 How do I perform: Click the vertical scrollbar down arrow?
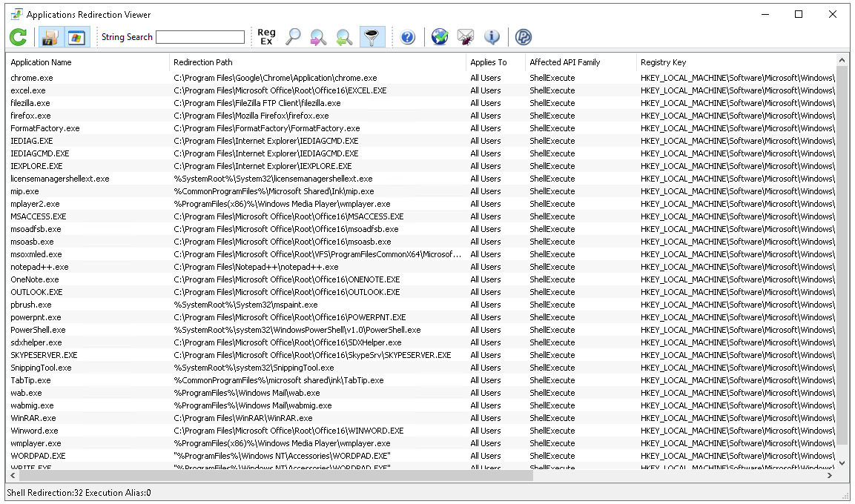[x=842, y=463]
